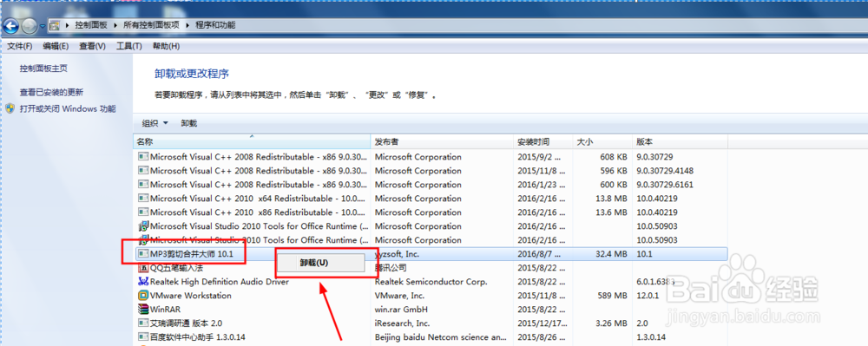The image size is (868, 346).
Task: Click the WinRAR program icon
Action: tap(143, 310)
